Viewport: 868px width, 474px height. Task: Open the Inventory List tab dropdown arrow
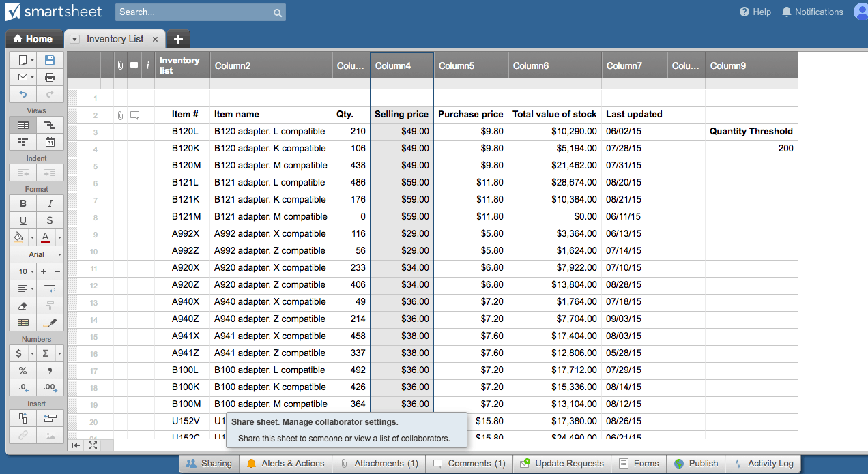(x=75, y=40)
